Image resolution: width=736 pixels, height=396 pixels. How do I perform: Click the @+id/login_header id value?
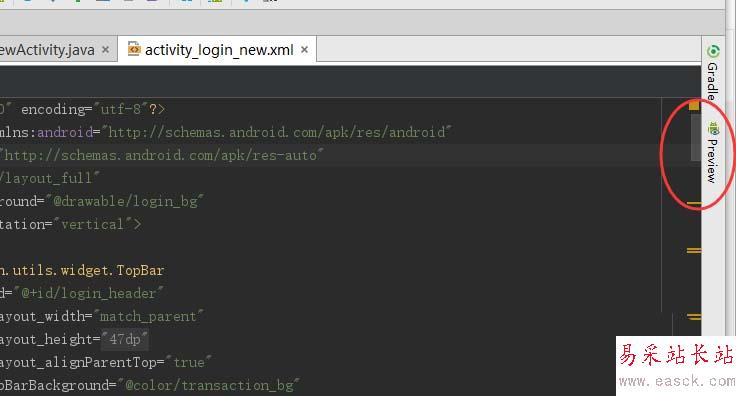[x=88, y=293]
